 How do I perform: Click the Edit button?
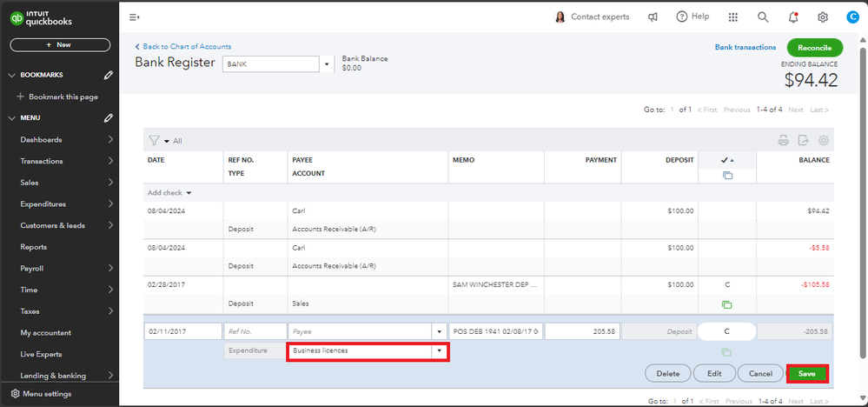pos(714,374)
